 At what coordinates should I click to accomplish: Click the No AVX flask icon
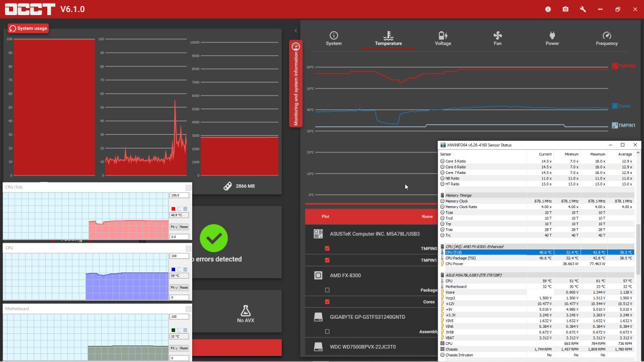(x=246, y=311)
